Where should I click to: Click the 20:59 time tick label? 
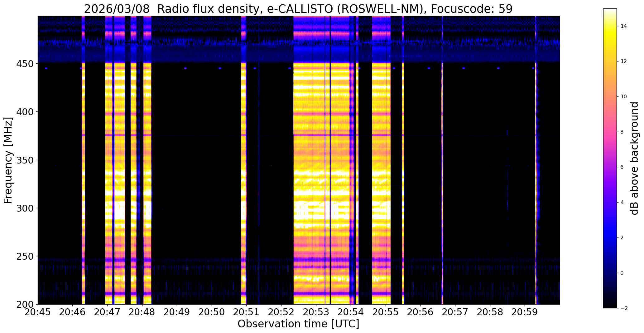525,312
